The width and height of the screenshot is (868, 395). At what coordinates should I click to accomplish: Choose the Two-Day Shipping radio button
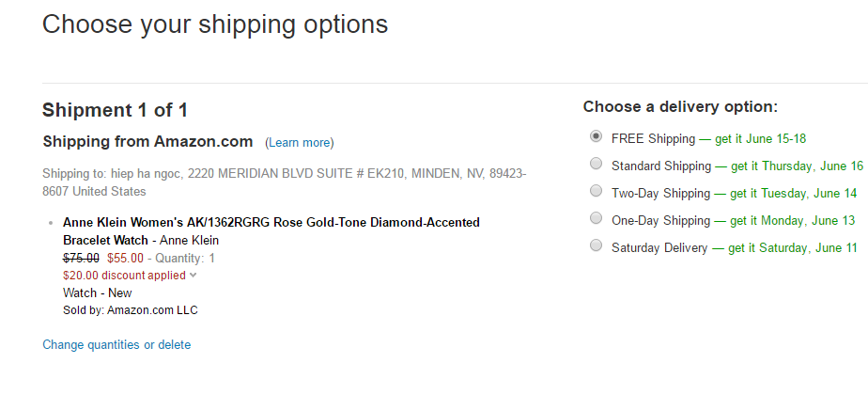point(596,192)
